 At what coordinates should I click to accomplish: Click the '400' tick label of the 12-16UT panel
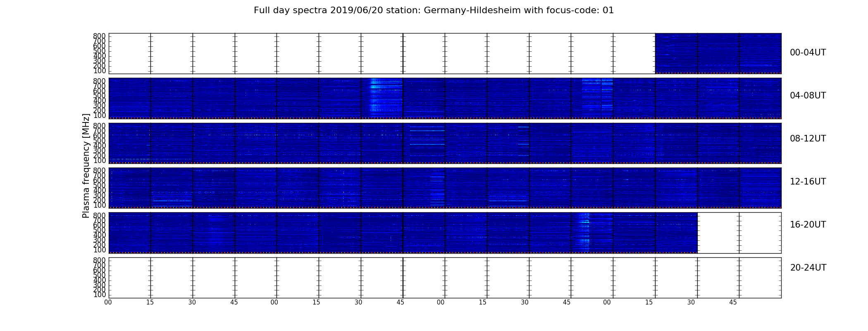(x=100, y=190)
